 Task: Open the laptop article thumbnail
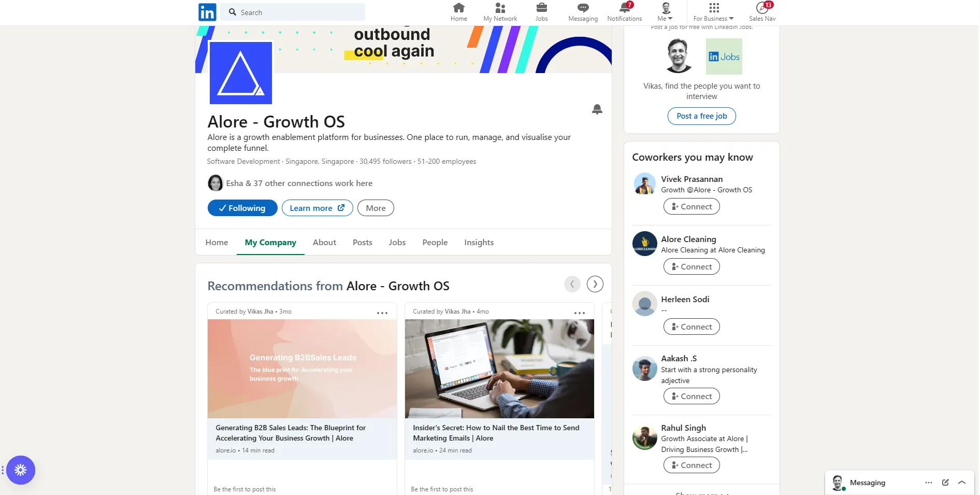click(x=499, y=369)
